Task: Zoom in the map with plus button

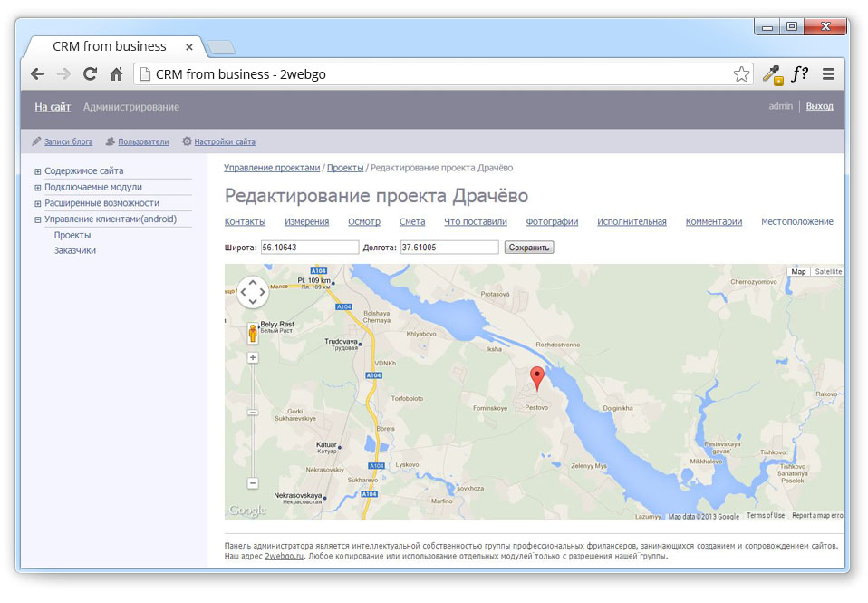Action: pyautogui.click(x=253, y=357)
